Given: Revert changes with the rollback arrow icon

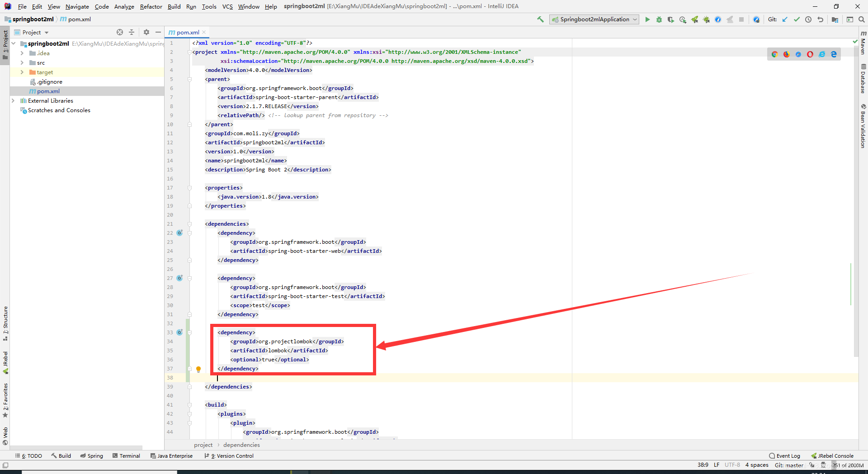Looking at the screenshot, I should [820, 19].
